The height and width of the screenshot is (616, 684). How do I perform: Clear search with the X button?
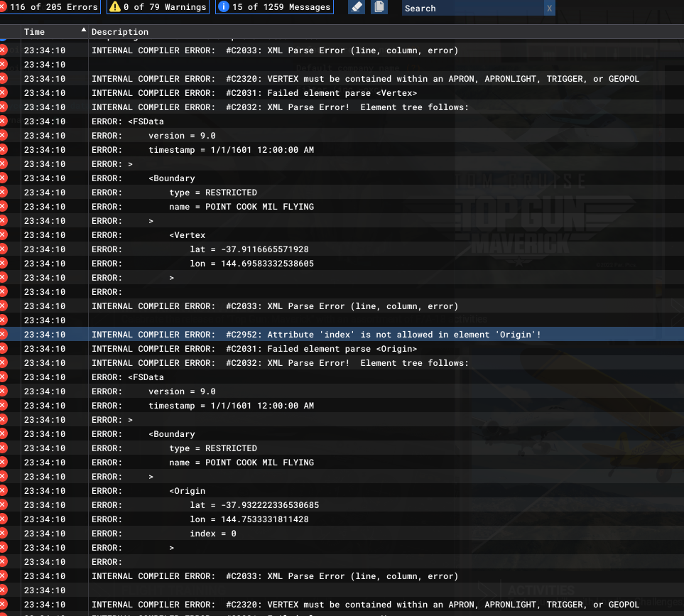(x=550, y=9)
